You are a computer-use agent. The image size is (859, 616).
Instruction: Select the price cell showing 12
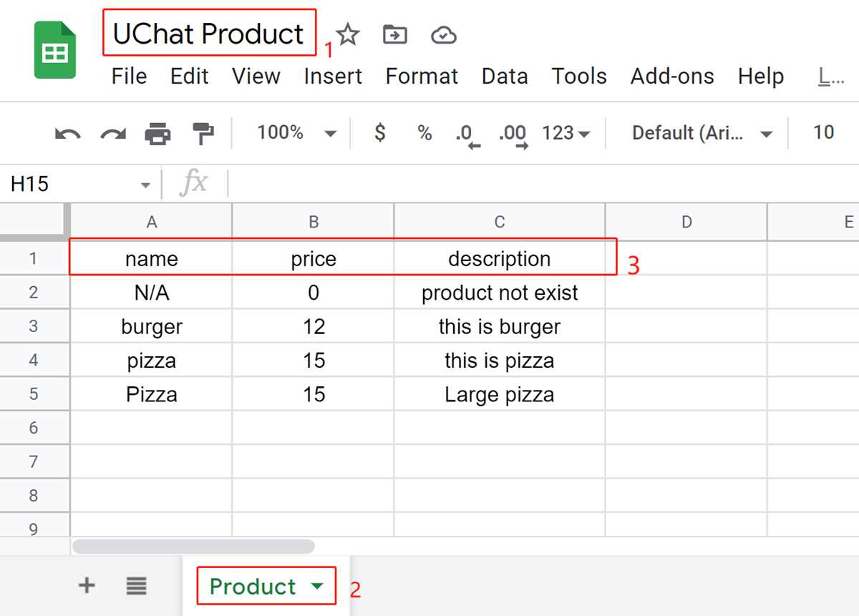[x=313, y=326]
